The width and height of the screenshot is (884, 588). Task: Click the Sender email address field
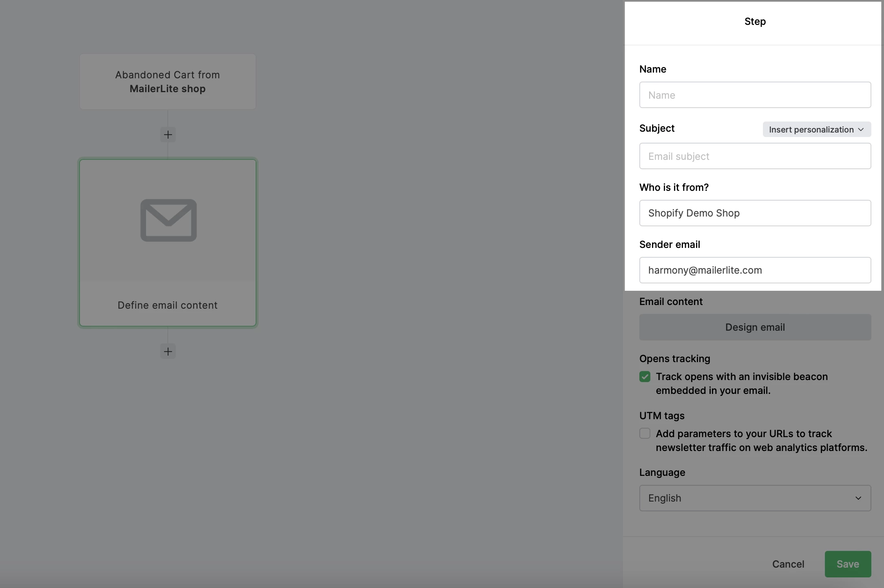tap(755, 270)
